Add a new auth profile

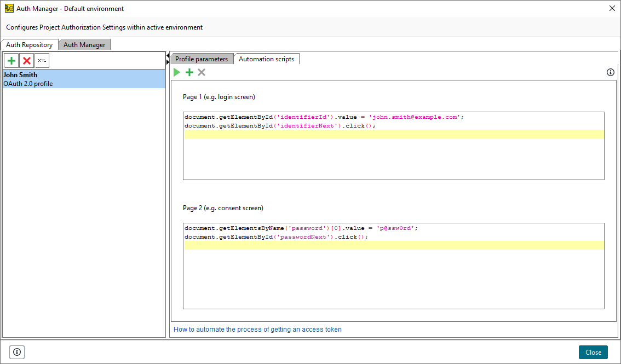[11, 60]
